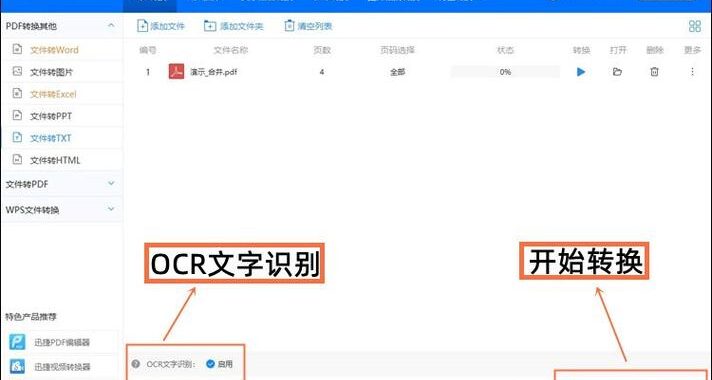
Task: Click the 页码选择 column header
Action: (397, 50)
